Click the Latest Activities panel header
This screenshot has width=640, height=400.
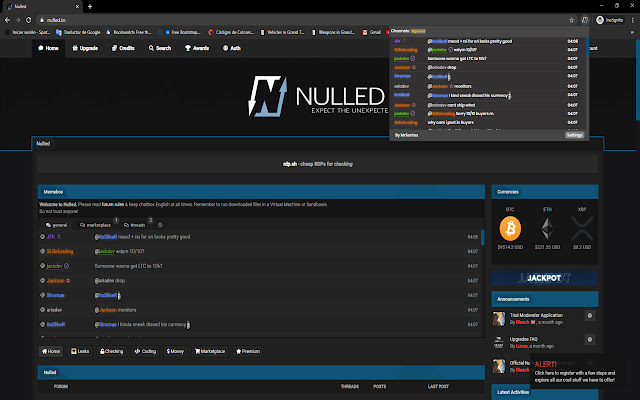pos(544,392)
